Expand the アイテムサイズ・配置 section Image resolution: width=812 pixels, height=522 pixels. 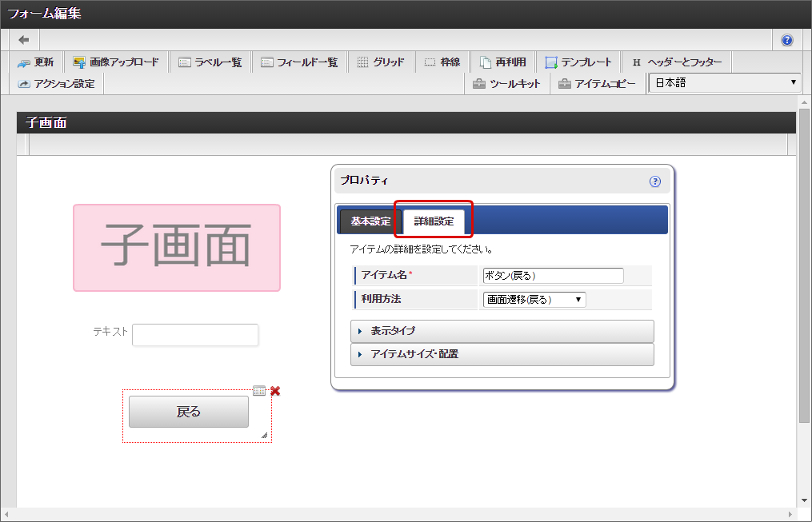[502, 354]
